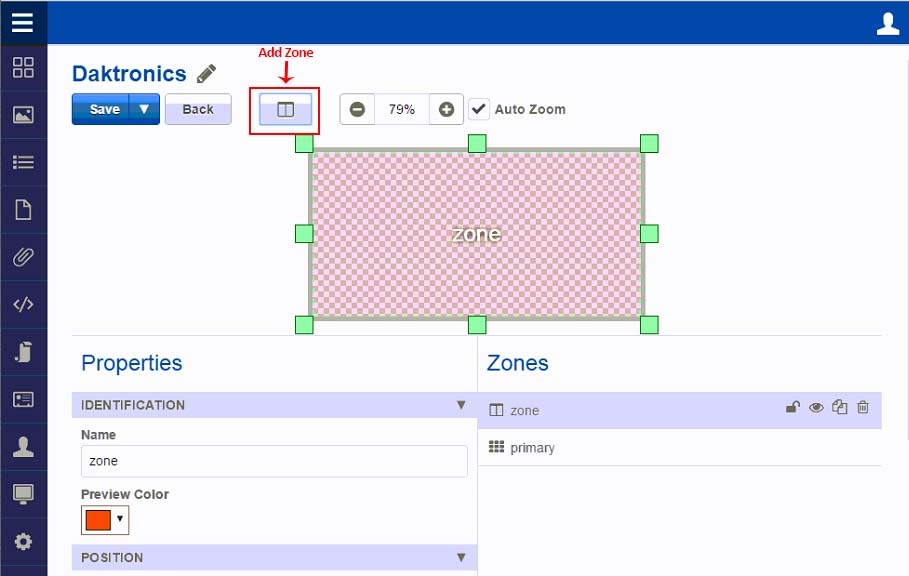Delete the zone using trash icon
This screenshot has width=909, height=576.
click(x=863, y=407)
